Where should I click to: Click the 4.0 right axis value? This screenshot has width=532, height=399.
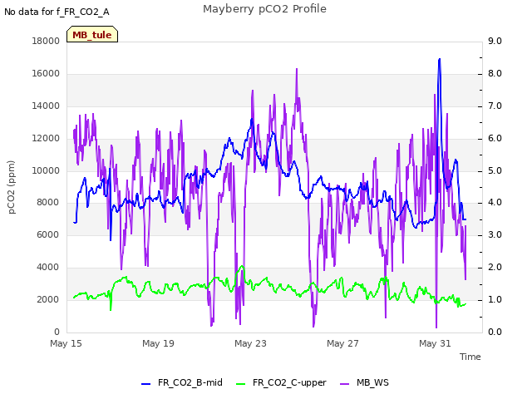(495, 202)
